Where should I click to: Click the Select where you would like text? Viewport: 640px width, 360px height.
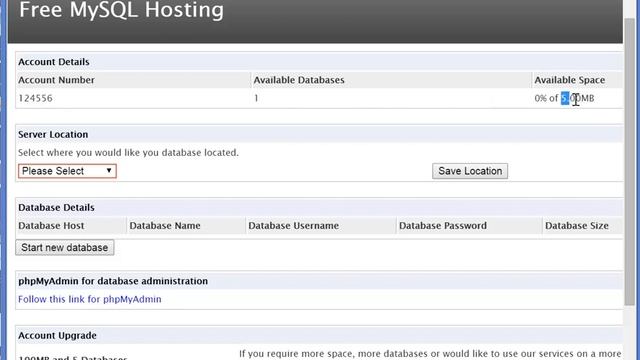coord(128,153)
